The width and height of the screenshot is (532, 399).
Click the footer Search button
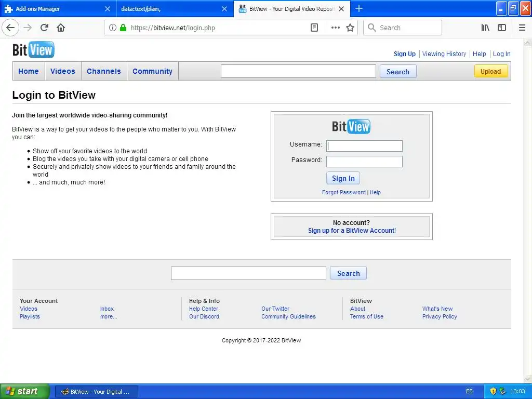click(348, 273)
